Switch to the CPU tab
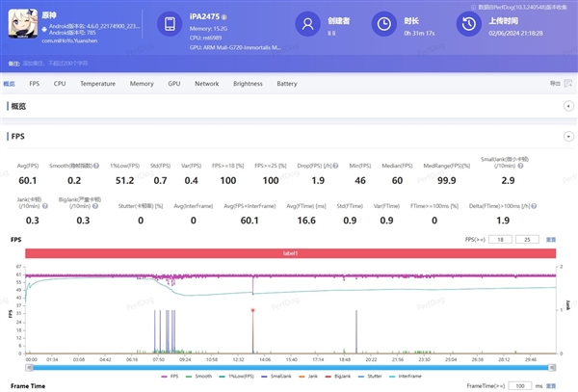This screenshot has width=578, height=392. point(60,84)
